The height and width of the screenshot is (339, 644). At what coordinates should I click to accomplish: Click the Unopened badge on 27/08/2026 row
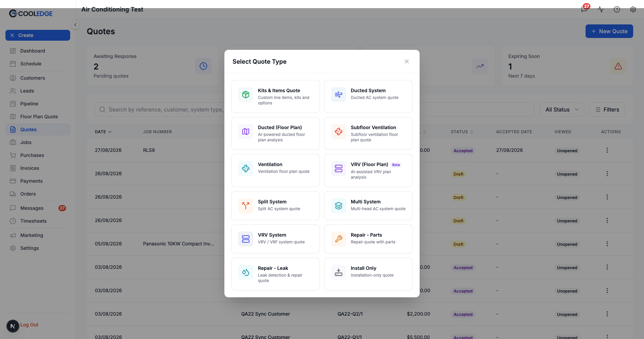click(567, 151)
